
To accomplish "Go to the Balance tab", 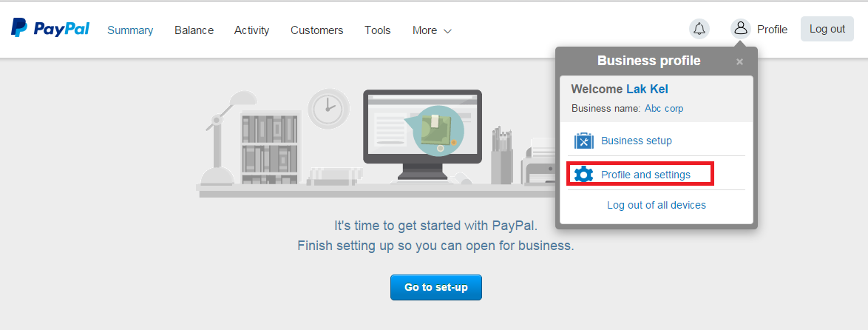I will point(194,30).
